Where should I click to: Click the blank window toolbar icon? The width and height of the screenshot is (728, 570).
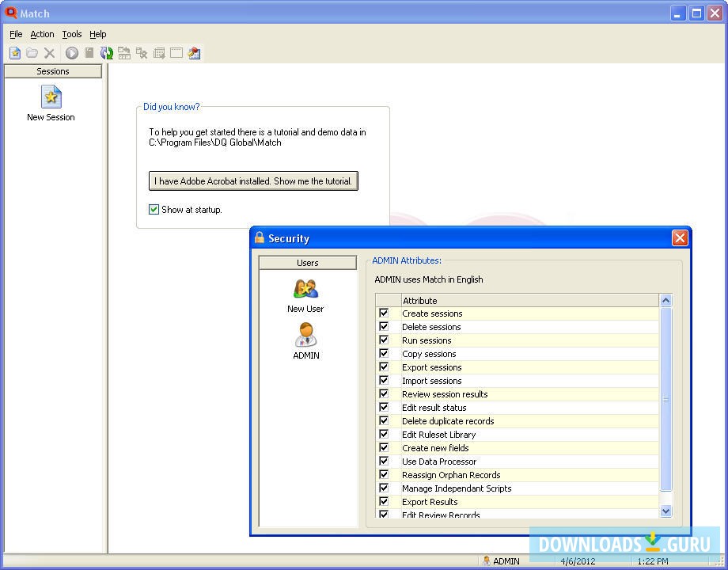(x=176, y=53)
